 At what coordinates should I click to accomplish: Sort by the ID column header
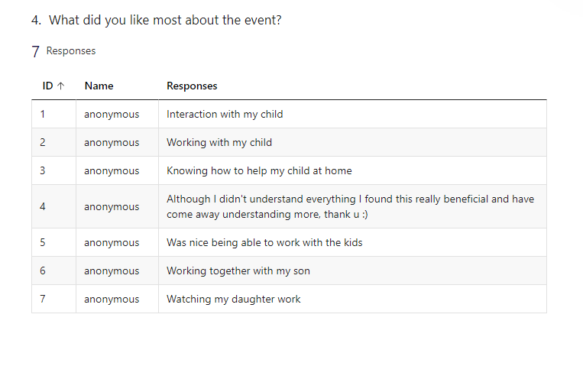pyautogui.click(x=53, y=86)
